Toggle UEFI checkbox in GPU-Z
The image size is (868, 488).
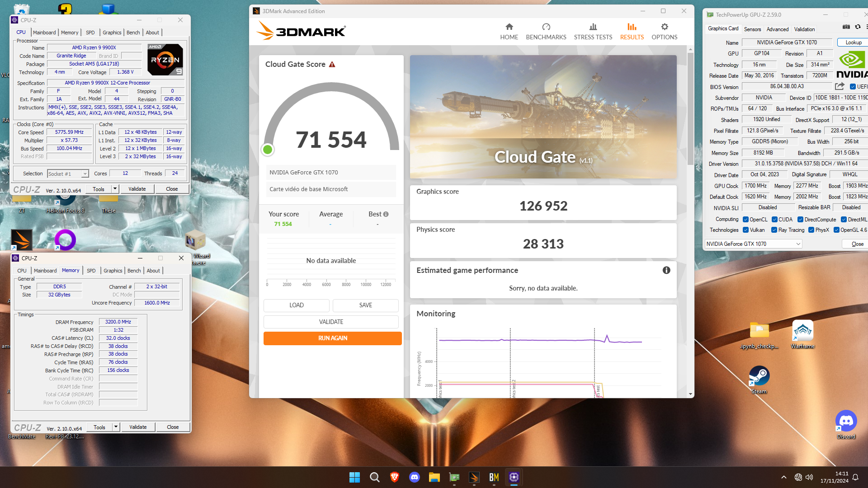[x=853, y=87]
